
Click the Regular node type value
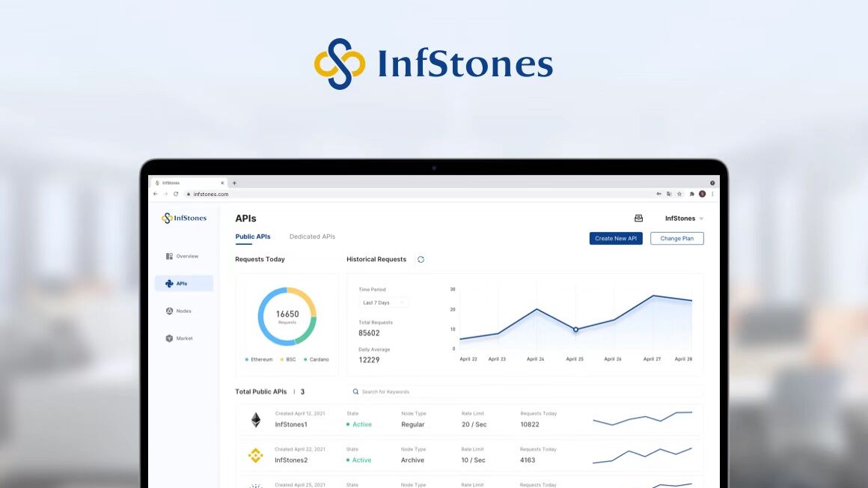(x=413, y=425)
